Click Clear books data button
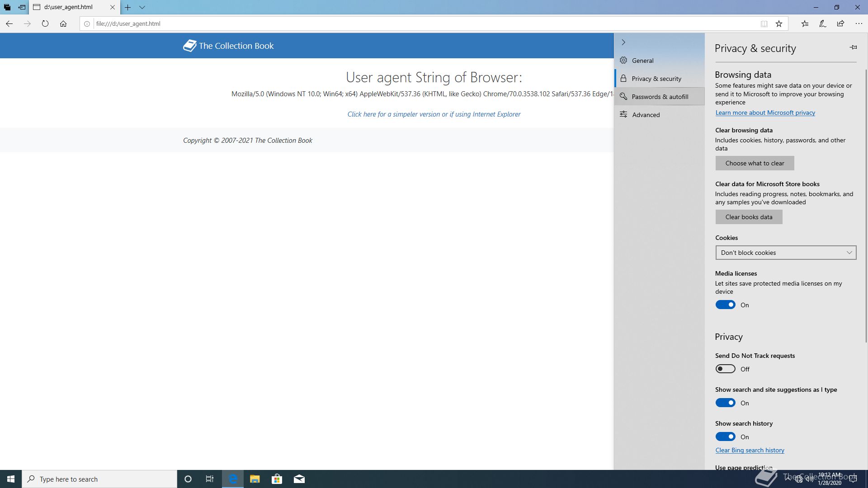Viewport: 868px width, 488px height. click(x=749, y=217)
